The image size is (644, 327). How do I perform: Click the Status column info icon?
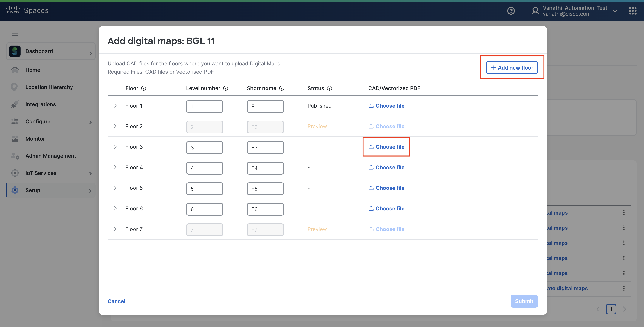[x=329, y=88]
